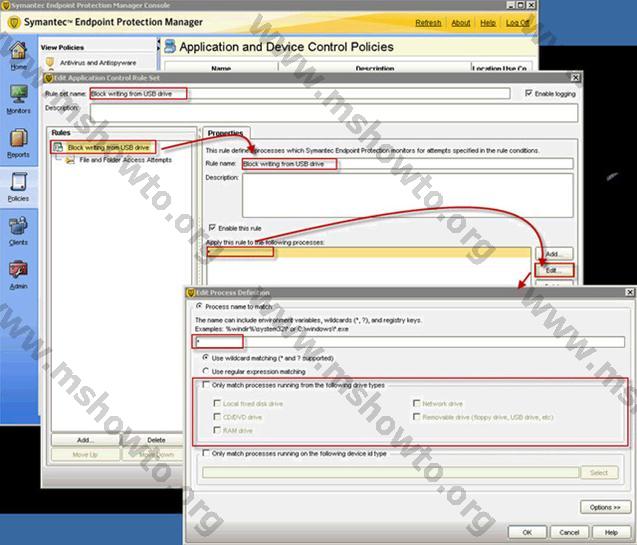Focus the Rule name field

tap(407, 164)
